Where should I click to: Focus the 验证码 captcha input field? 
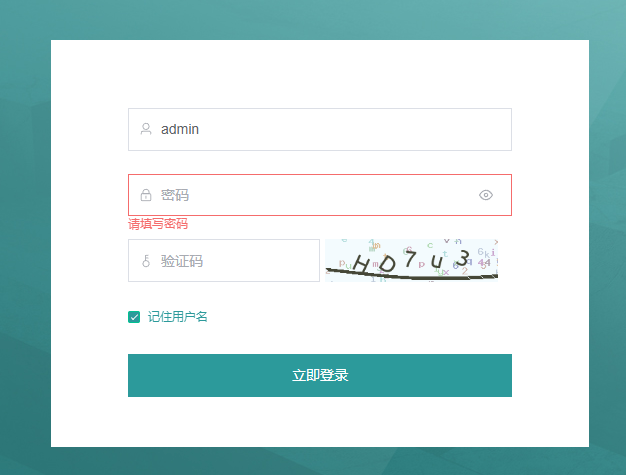point(224,261)
